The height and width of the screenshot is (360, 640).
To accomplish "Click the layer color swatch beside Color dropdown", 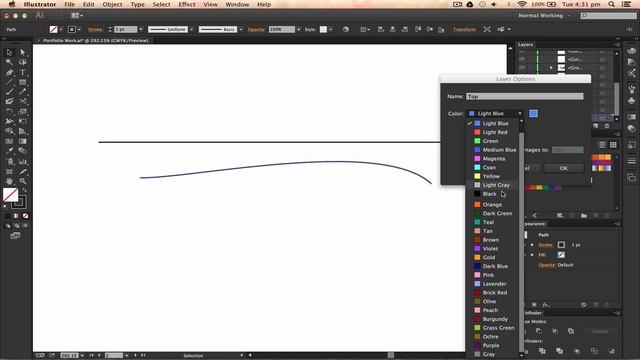I will (x=533, y=113).
